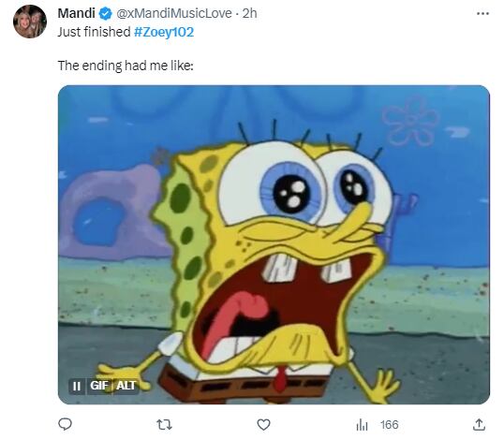Open the #Zoey102 hashtag link
The width and height of the screenshot is (504, 440).
(x=164, y=32)
